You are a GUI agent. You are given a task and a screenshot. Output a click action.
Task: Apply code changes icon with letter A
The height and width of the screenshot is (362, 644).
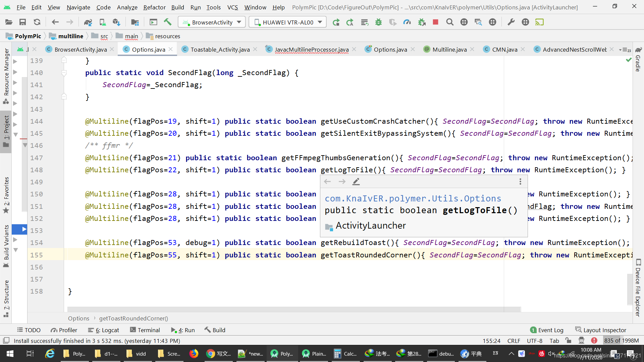tap(350, 22)
